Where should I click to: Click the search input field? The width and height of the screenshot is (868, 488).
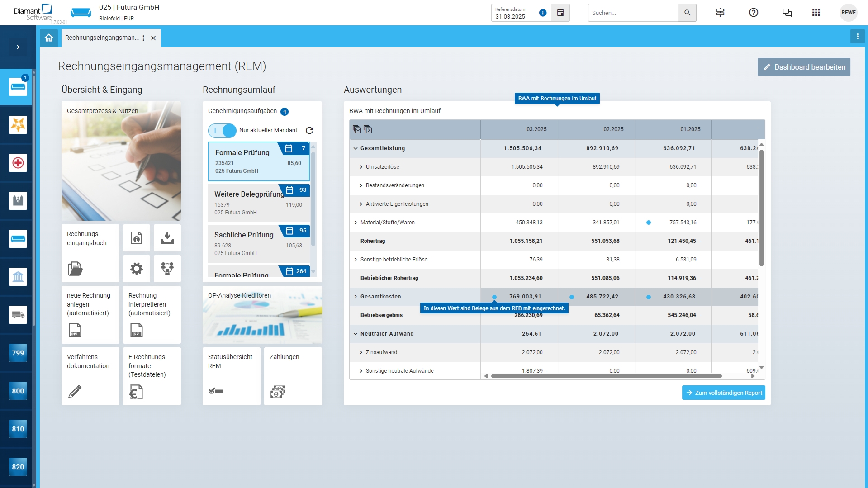pos(633,13)
